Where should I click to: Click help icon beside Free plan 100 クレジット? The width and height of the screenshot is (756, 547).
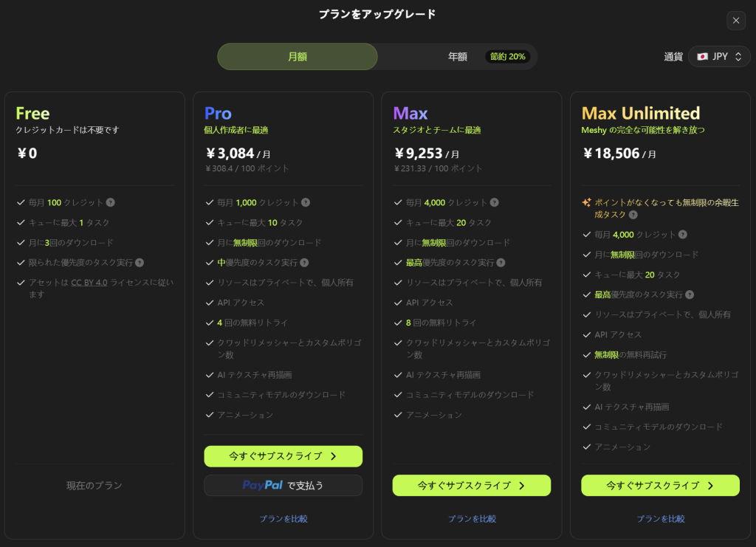111,202
